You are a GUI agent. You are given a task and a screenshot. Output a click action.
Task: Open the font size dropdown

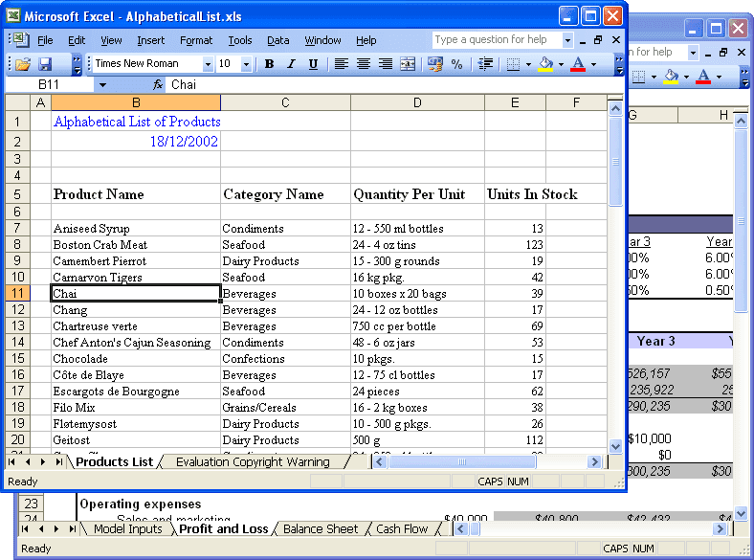(246, 64)
